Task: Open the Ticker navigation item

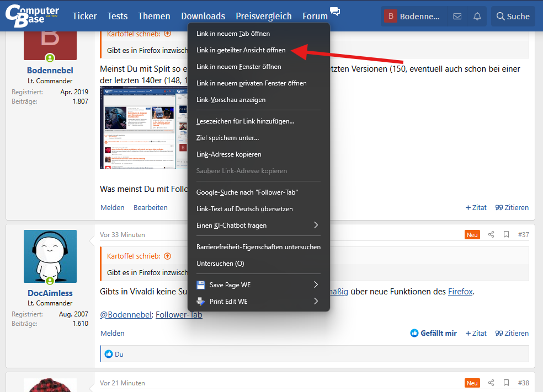Action: pyautogui.click(x=84, y=16)
